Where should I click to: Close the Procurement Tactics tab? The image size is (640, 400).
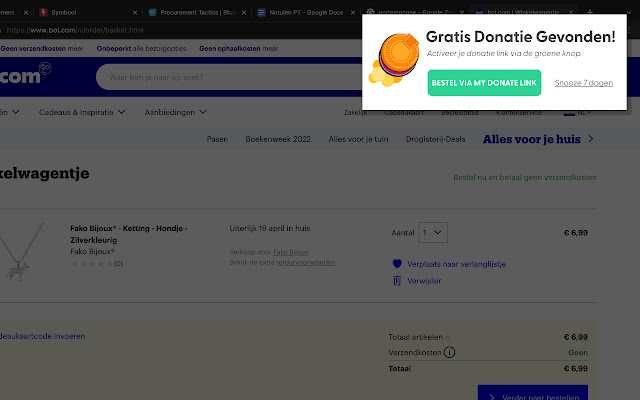pyautogui.click(x=244, y=13)
